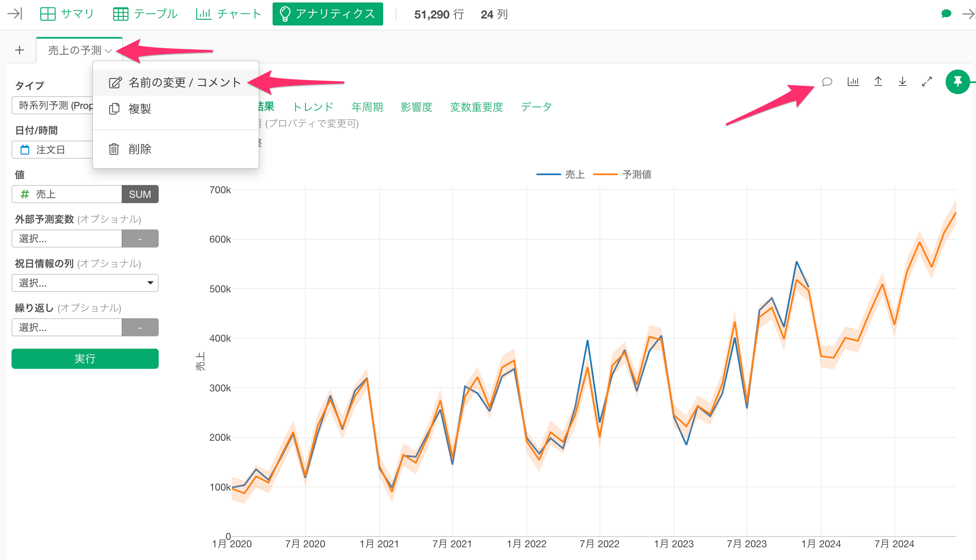Open the 売上の予測 tab dropdown chevron
This screenshot has width=976, height=560.
click(x=109, y=51)
